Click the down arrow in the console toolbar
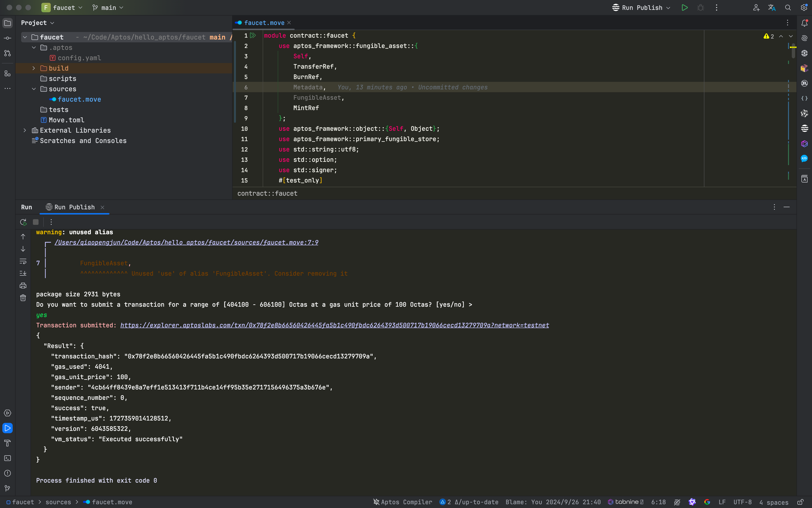The image size is (812, 508). (23, 249)
